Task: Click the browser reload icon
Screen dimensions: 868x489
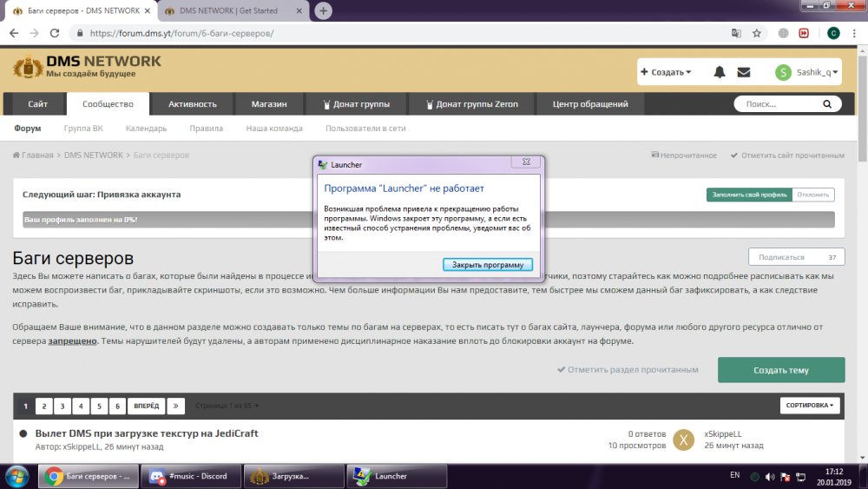Action: pos(55,33)
